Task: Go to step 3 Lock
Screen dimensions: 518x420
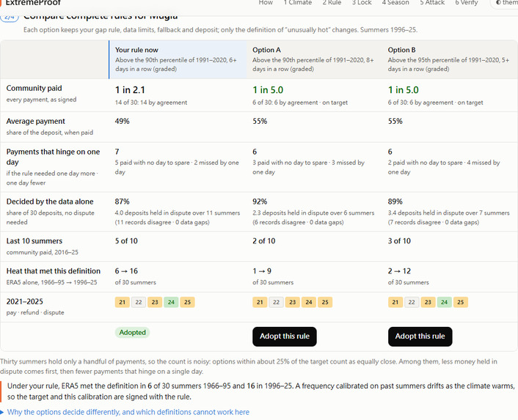Action: pos(362,3)
